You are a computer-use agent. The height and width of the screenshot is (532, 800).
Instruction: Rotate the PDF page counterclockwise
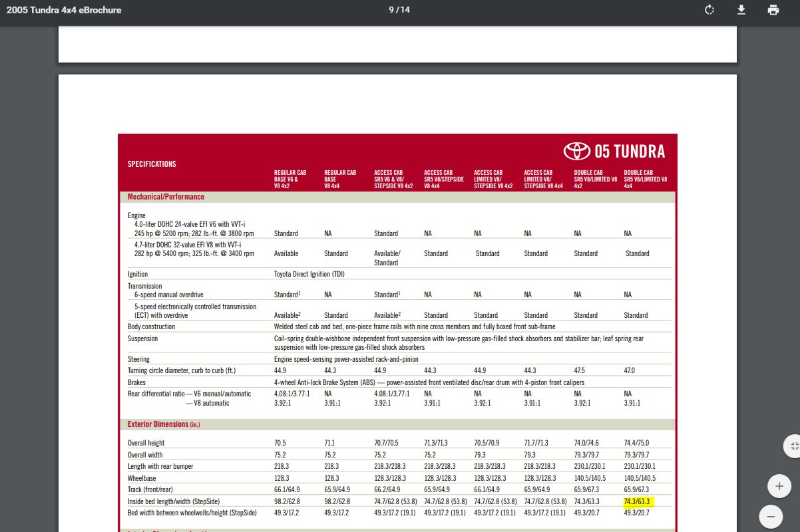click(709, 10)
